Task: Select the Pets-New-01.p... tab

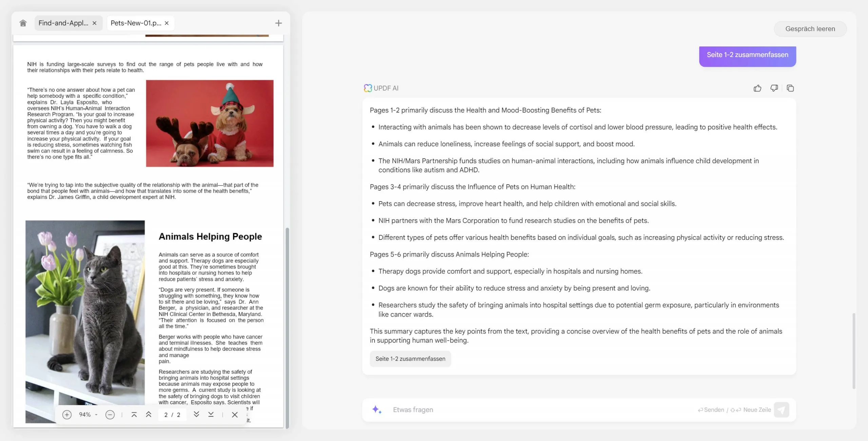Action: point(136,23)
